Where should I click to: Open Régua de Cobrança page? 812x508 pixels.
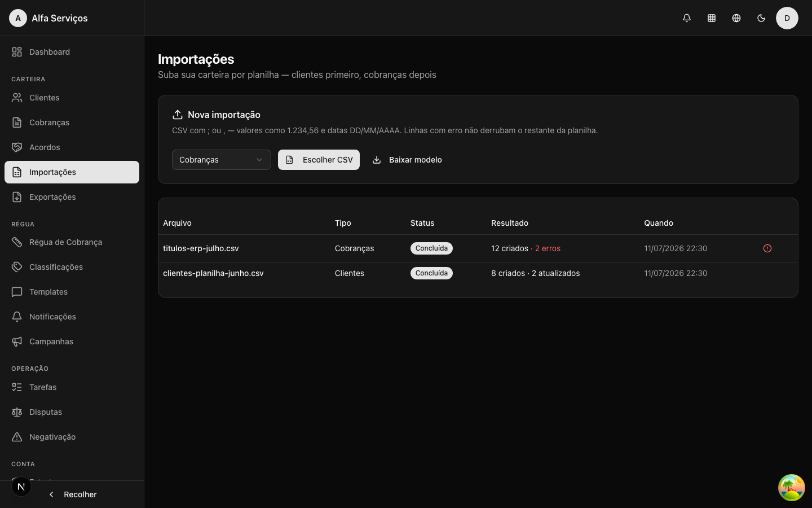pyautogui.click(x=72, y=242)
